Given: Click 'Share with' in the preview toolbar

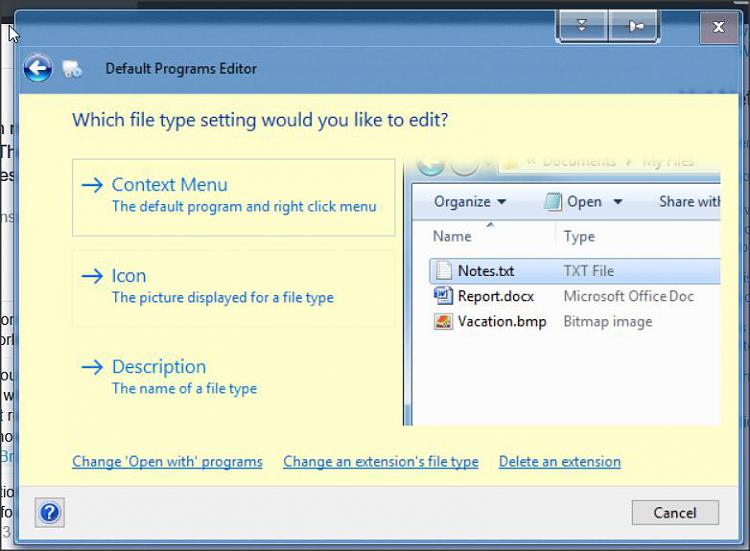Looking at the screenshot, I should (x=689, y=201).
